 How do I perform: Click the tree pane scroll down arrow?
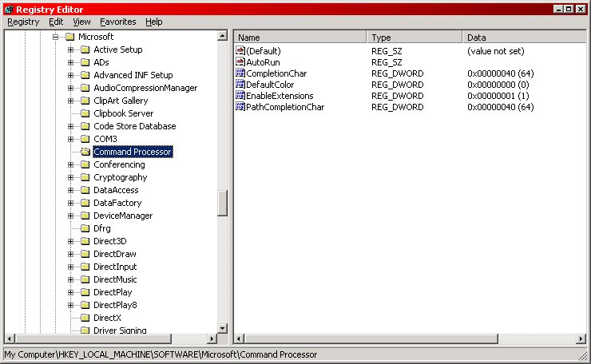pos(222,328)
